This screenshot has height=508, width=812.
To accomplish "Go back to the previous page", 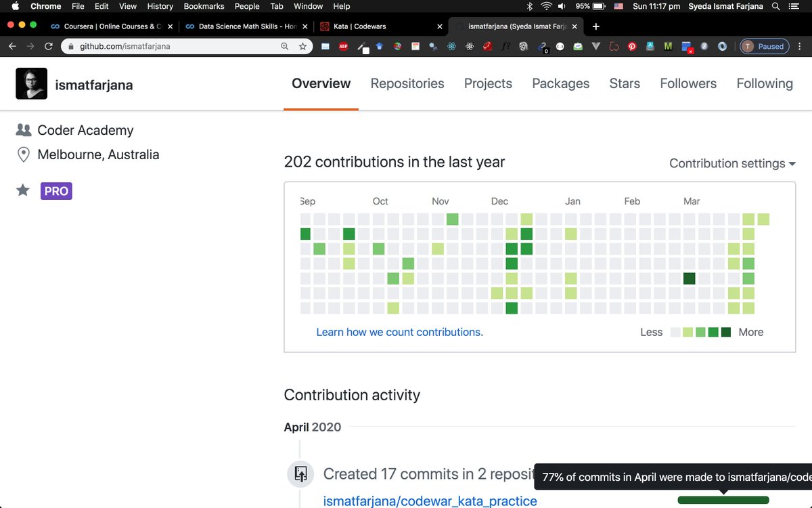I will pyautogui.click(x=12, y=47).
